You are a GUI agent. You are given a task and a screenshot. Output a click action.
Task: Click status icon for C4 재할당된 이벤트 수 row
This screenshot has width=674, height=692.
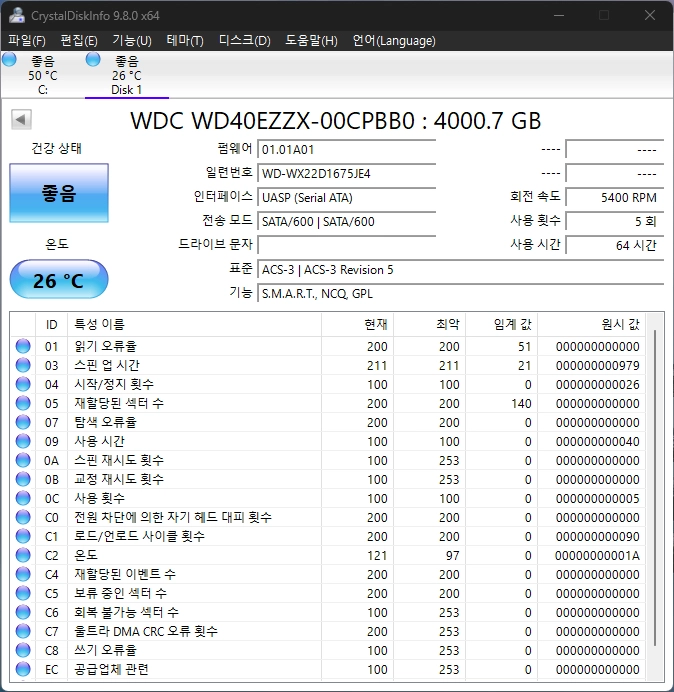(23, 574)
